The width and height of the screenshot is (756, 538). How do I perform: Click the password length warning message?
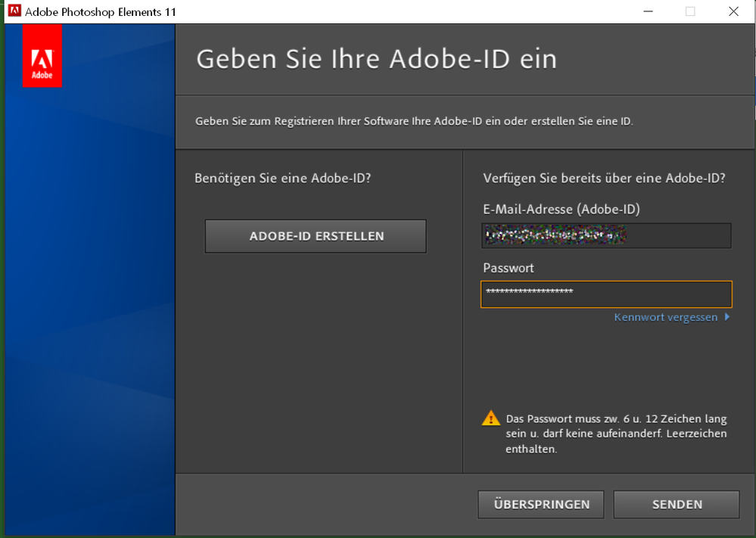tap(616, 434)
